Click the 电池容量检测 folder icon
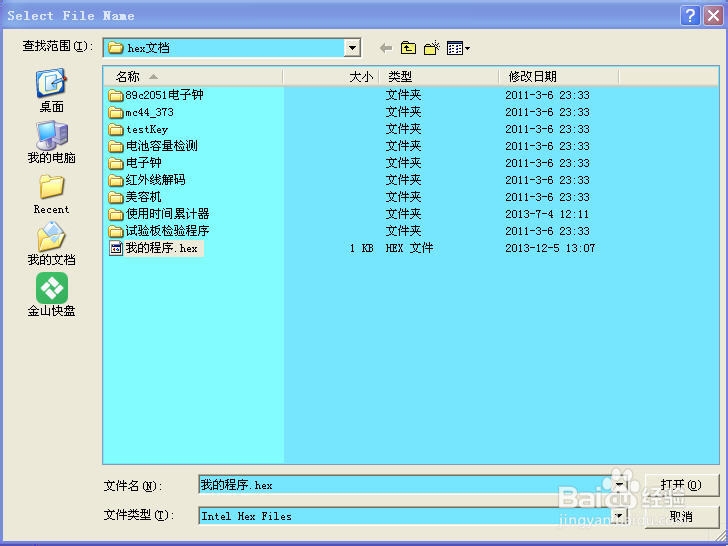 point(116,147)
